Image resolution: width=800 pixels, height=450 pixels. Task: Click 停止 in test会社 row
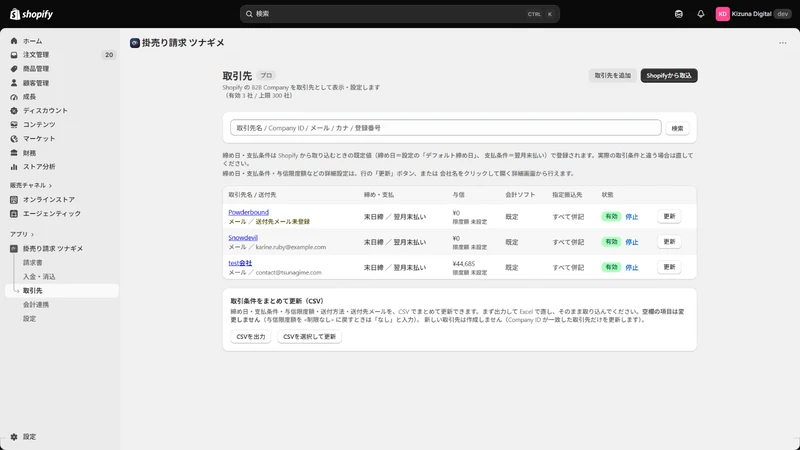click(632, 267)
